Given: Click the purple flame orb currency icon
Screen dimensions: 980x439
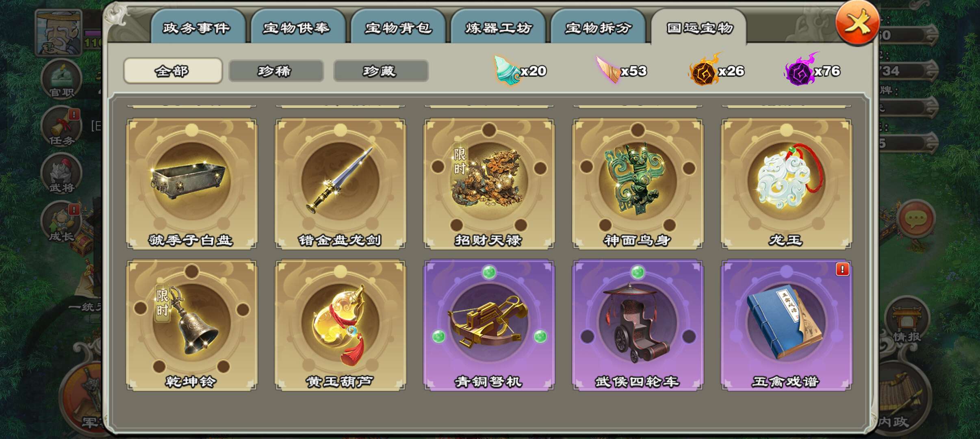Looking at the screenshot, I should pyautogui.click(x=800, y=70).
